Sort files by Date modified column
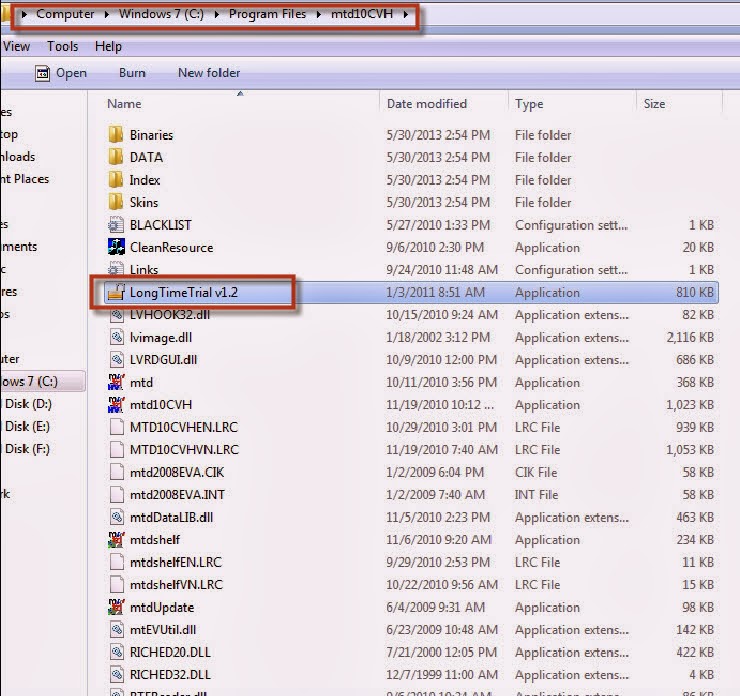Screen dimensions: 740x696 [x=427, y=104]
